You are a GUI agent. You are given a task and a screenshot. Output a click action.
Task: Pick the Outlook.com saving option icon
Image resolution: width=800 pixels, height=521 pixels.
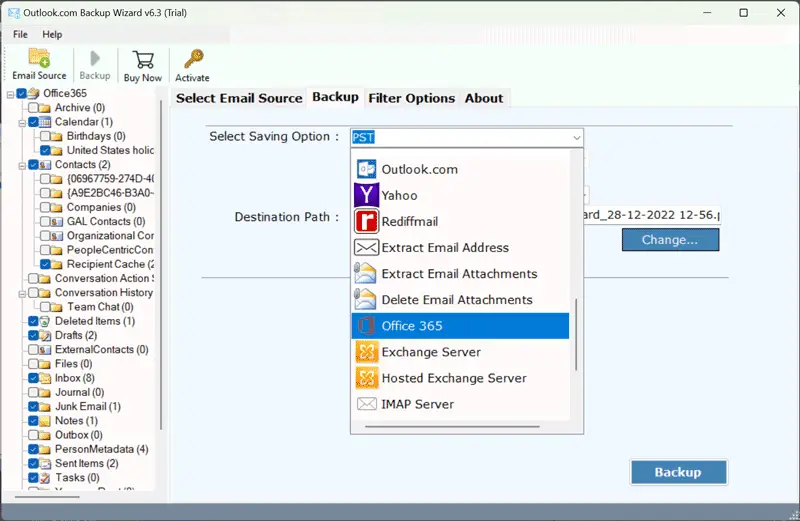click(366, 169)
